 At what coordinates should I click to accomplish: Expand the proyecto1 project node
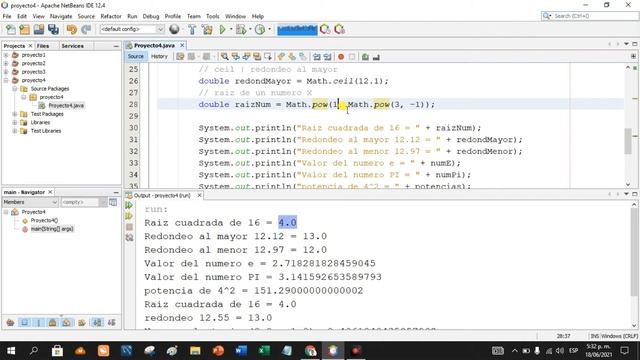[x=6, y=55]
